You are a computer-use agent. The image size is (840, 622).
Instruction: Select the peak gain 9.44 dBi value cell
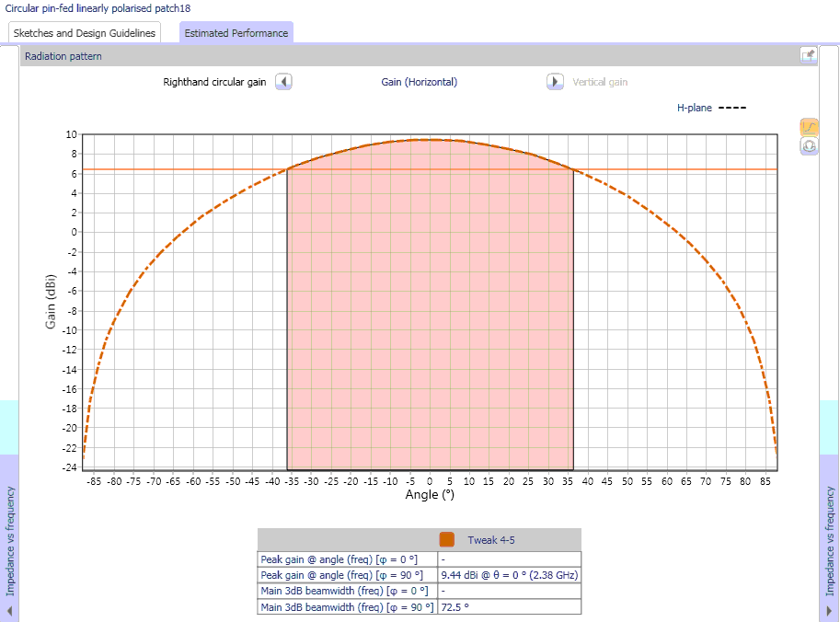coord(509,575)
